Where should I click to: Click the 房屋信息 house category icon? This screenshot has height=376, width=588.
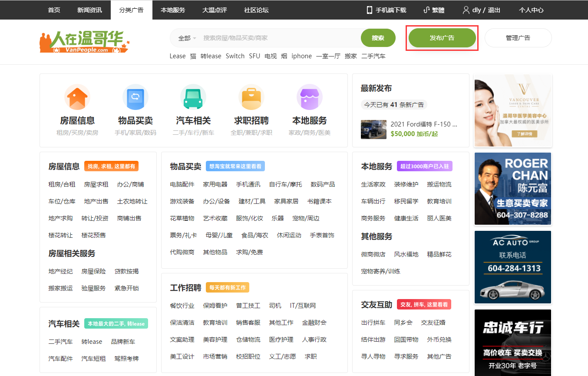(x=77, y=97)
